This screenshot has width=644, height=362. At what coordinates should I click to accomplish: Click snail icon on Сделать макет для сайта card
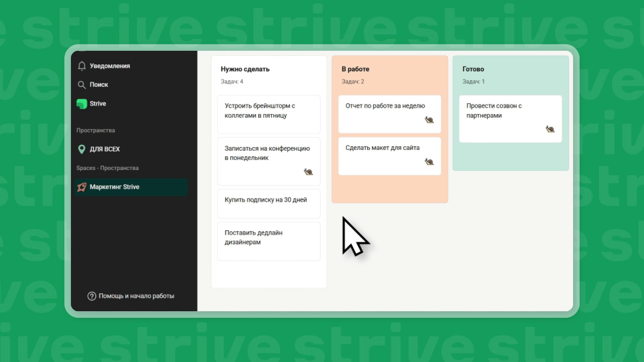pos(429,162)
